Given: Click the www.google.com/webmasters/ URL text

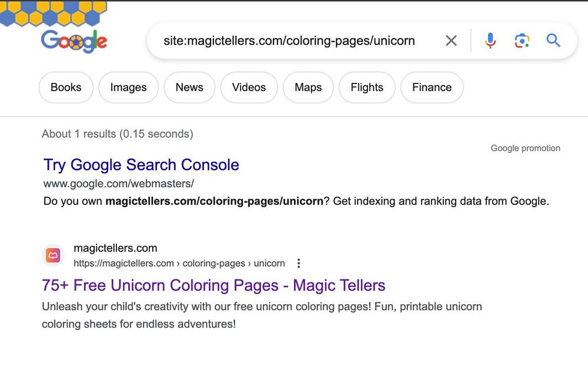Looking at the screenshot, I should pyautogui.click(x=119, y=183).
